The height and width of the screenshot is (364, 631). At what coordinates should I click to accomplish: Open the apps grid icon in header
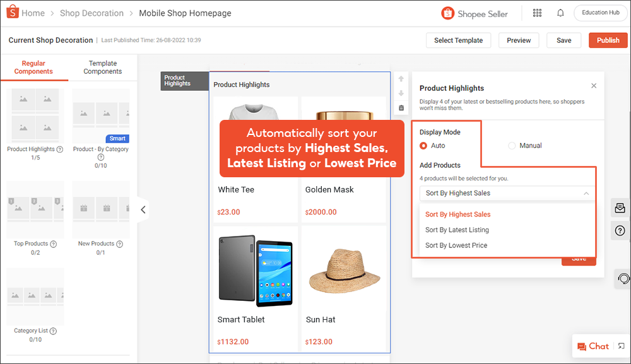(537, 13)
